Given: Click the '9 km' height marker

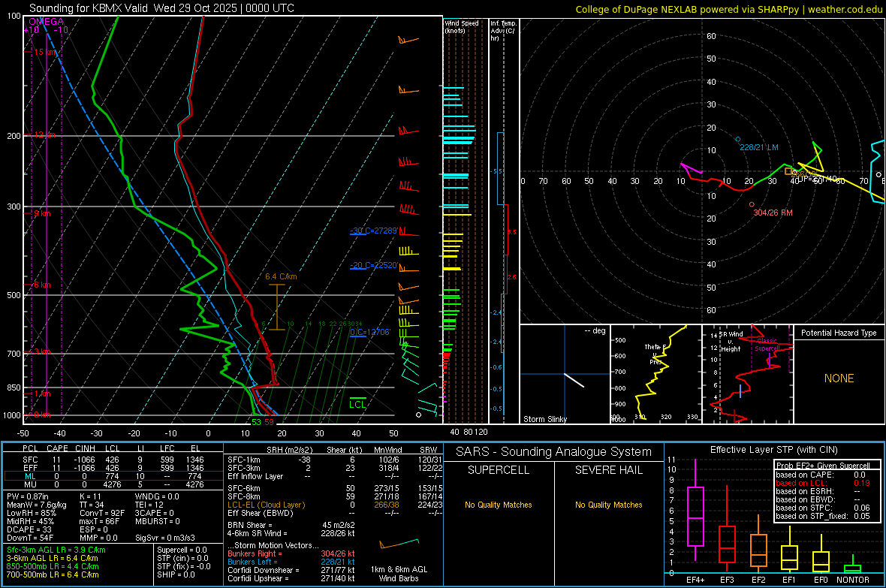Looking at the screenshot, I should (x=42, y=214).
